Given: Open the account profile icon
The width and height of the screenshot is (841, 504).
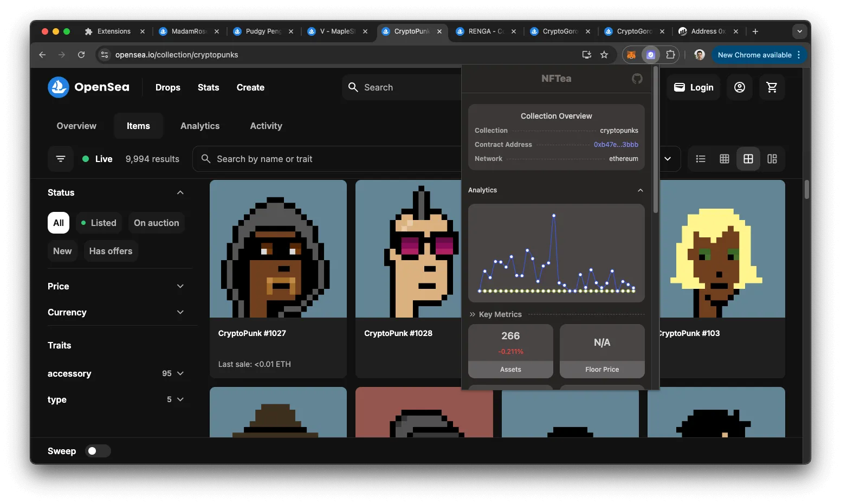Looking at the screenshot, I should coord(740,87).
